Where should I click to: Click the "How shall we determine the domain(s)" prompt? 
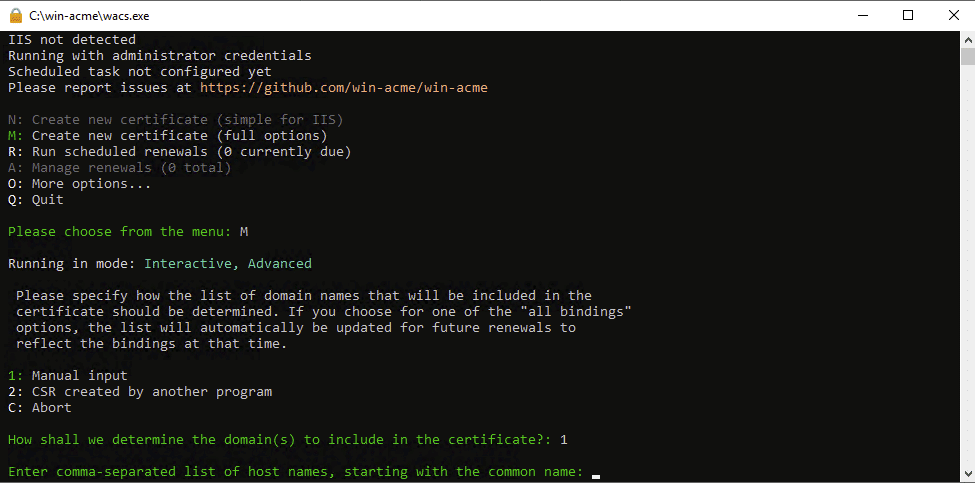tap(280, 440)
